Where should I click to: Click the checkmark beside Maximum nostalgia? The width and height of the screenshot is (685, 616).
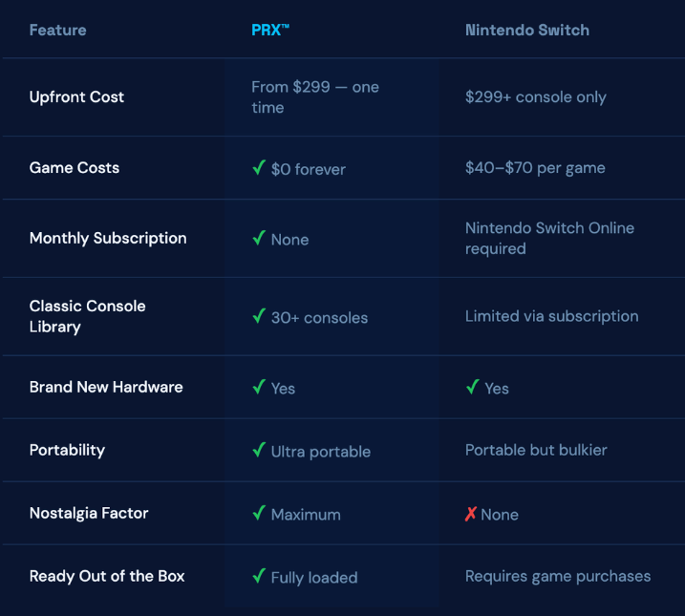click(x=258, y=514)
